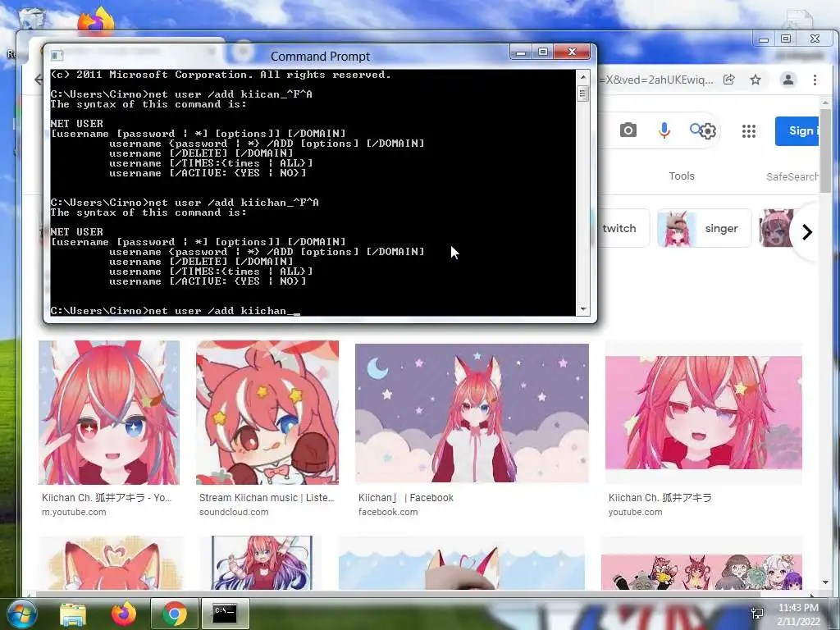The width and height of the screenshot is (840, 630).
Task: Click the Command Prompt scrollbar thumb
Action: [x=583, y=94]
